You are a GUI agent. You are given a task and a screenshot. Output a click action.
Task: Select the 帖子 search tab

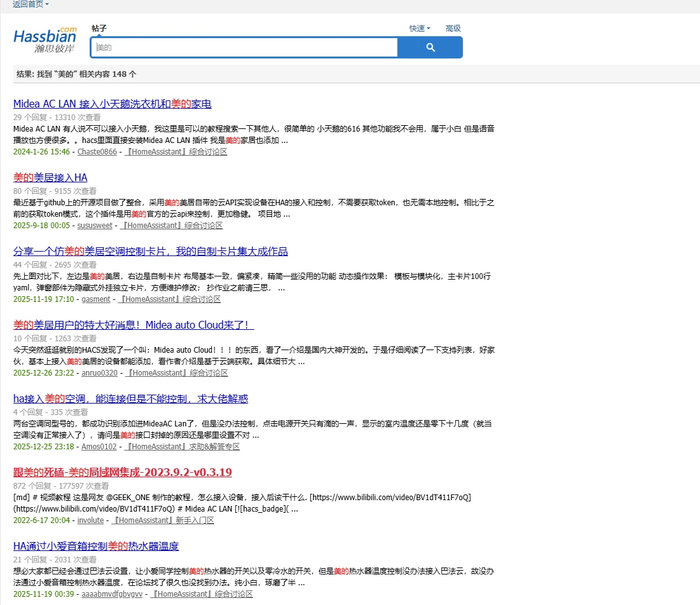[x=99, y=29]
